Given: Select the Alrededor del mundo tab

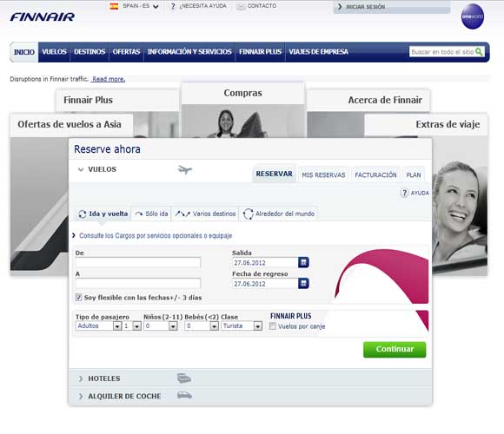Looking at the screenshot, I should tap(279, 214).
